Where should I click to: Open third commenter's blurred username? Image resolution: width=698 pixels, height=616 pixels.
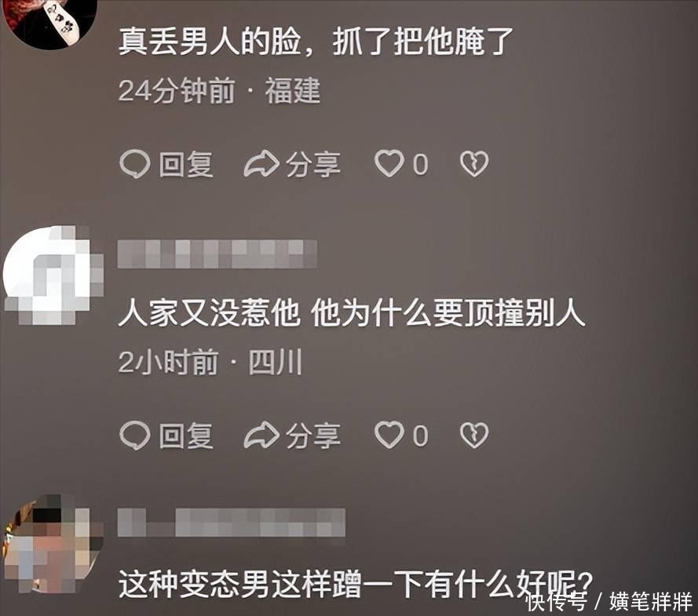click(232, 523)
